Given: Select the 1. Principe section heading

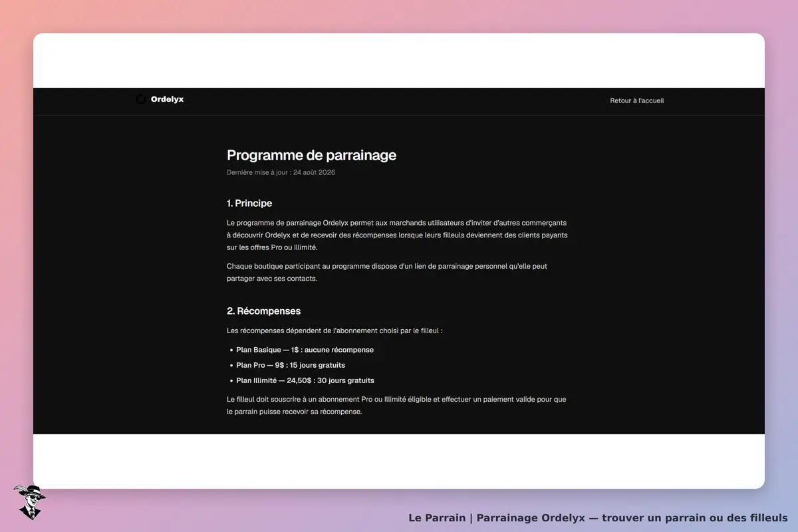Looking at the screenshot, I should pyautogui.click(x=249, y=203).
